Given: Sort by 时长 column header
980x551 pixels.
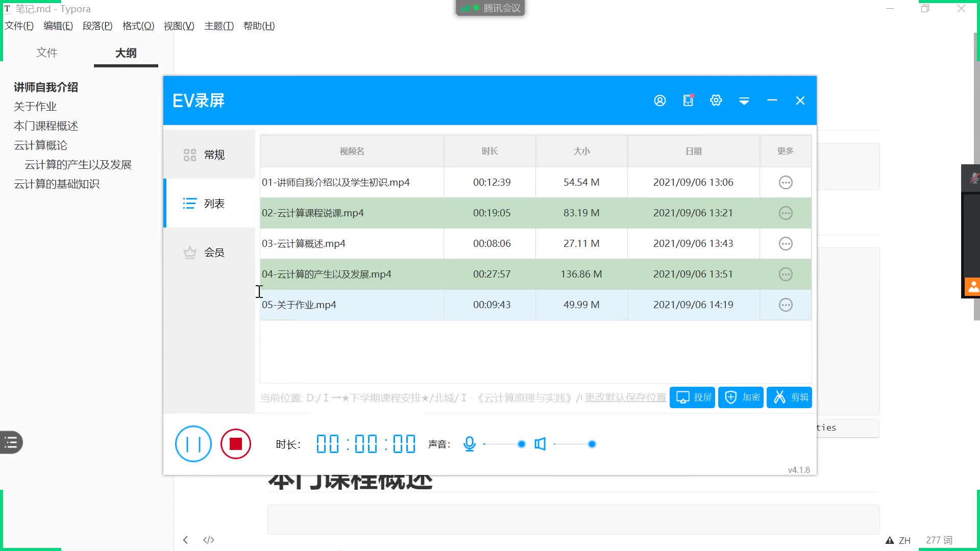Looking at the screenshot, I should pyautogui.click(x=489, y=151).
